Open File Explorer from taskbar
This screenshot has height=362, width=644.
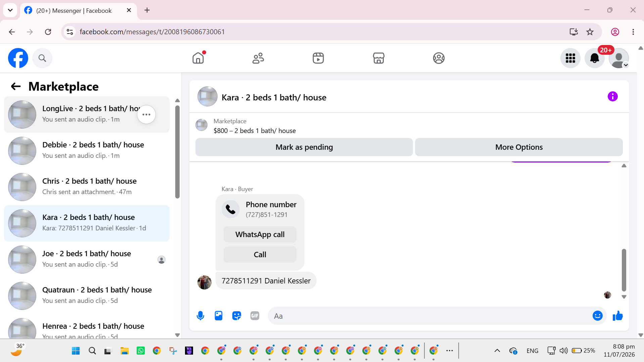pos(125,351)
